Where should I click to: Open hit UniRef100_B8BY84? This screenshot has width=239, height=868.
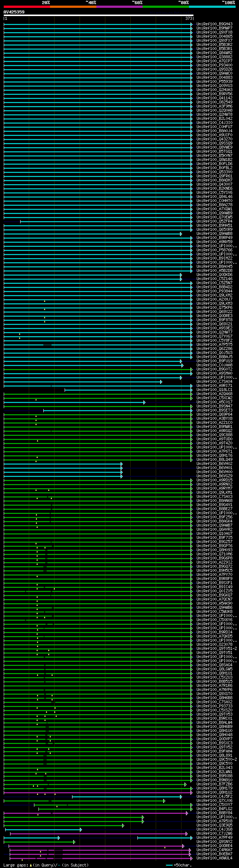(214, 813)
